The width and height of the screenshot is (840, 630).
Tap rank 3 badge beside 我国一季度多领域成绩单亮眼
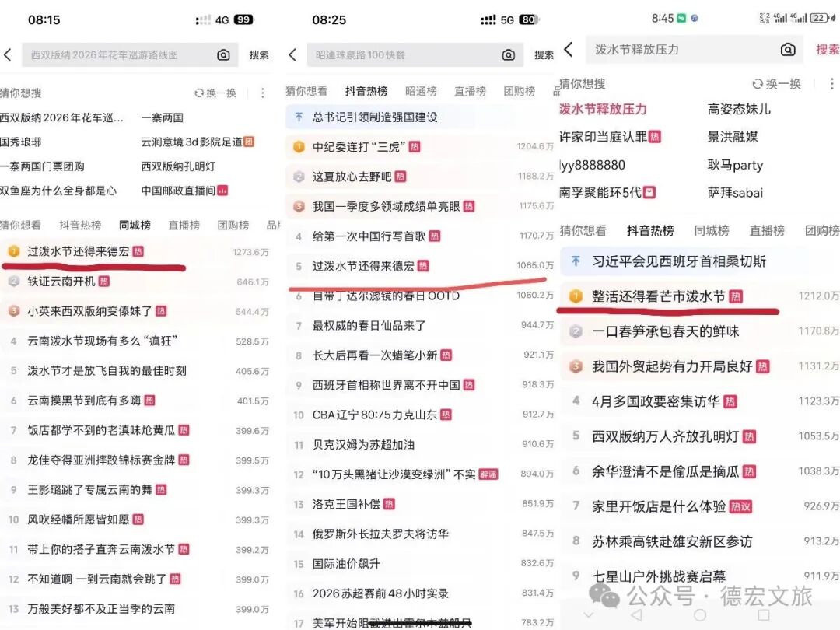pos(299,206)
